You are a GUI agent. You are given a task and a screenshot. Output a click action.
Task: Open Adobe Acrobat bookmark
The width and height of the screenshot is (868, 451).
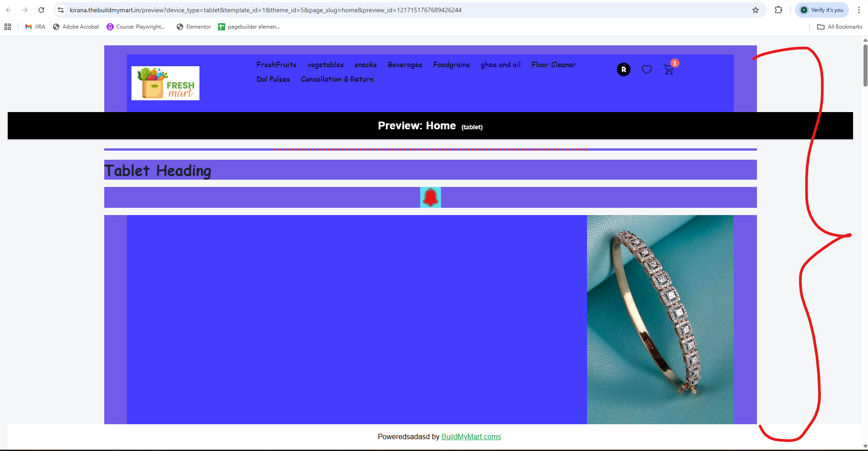coord(76,27)
